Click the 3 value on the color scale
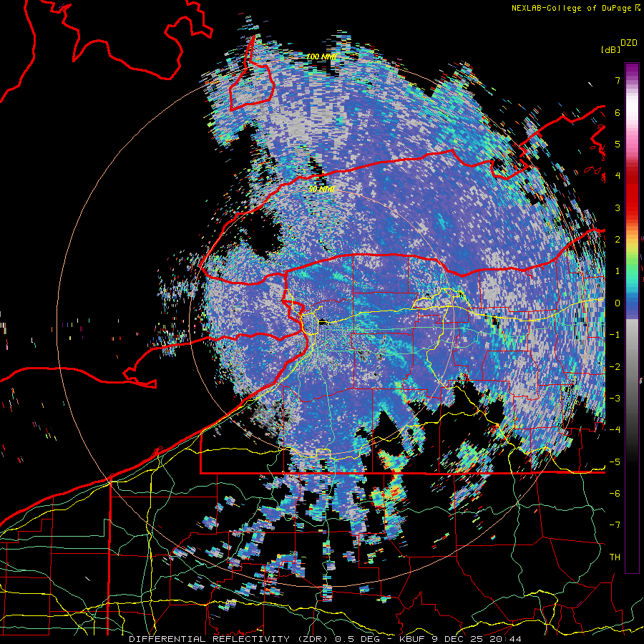 pyautogui.click(x=618, y=208)
